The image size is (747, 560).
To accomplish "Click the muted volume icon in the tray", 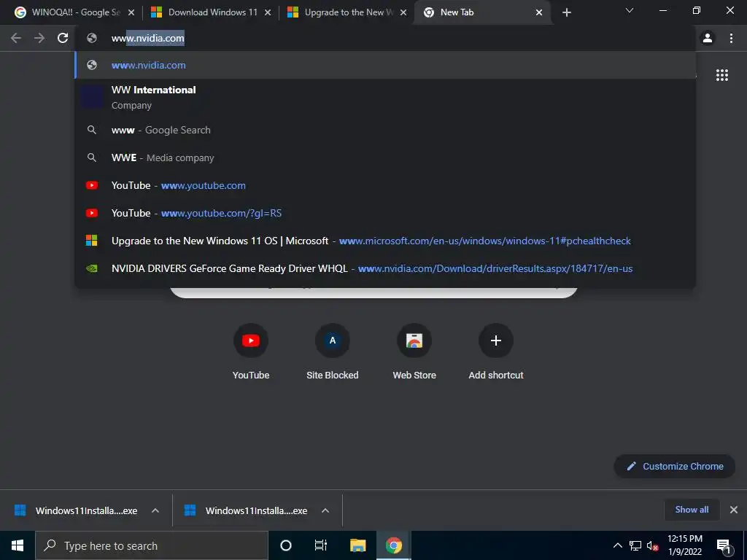I will pos(652,545).
